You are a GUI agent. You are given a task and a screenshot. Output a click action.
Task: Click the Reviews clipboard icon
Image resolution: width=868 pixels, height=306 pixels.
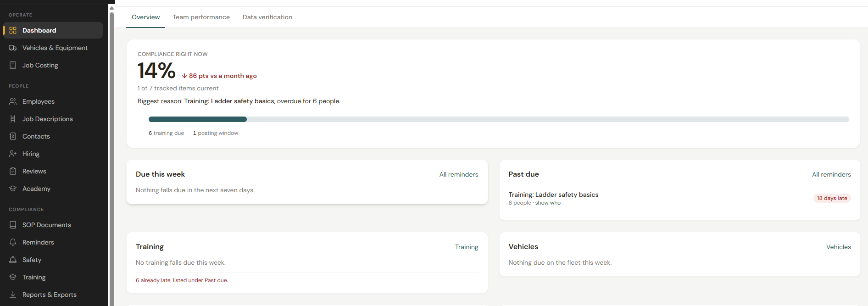(x=13, y=171)
